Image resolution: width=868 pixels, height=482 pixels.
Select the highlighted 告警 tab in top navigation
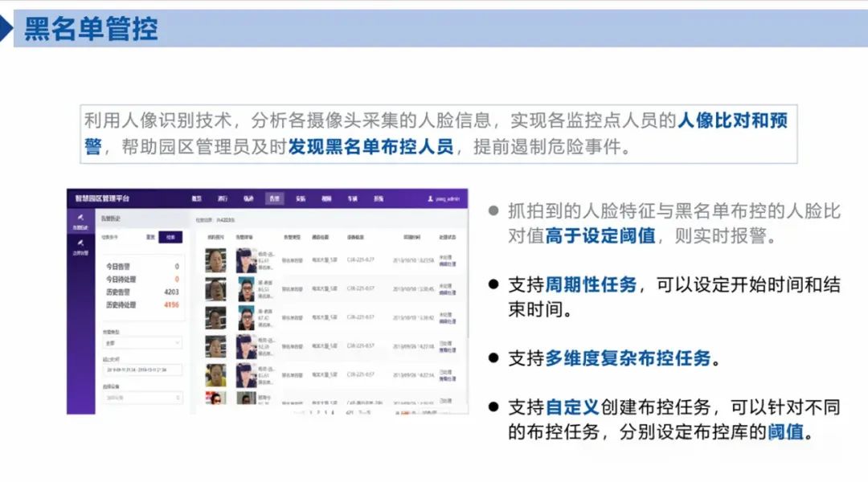pyautogui.click(x=275, y=198)
